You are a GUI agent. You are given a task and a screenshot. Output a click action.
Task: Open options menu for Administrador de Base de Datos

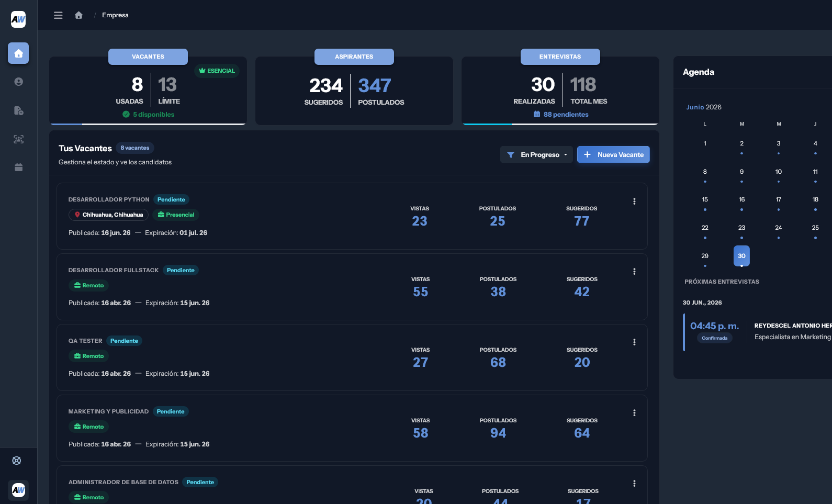[x=634, y=484]
